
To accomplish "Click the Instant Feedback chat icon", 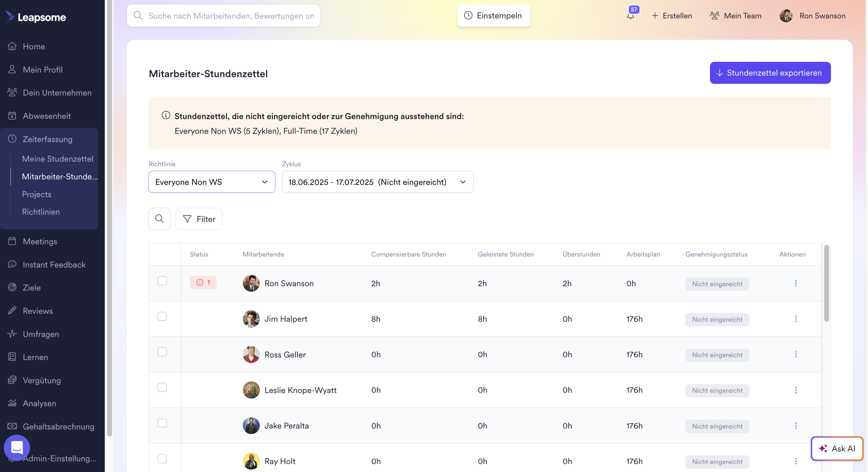I will point(12,264).
